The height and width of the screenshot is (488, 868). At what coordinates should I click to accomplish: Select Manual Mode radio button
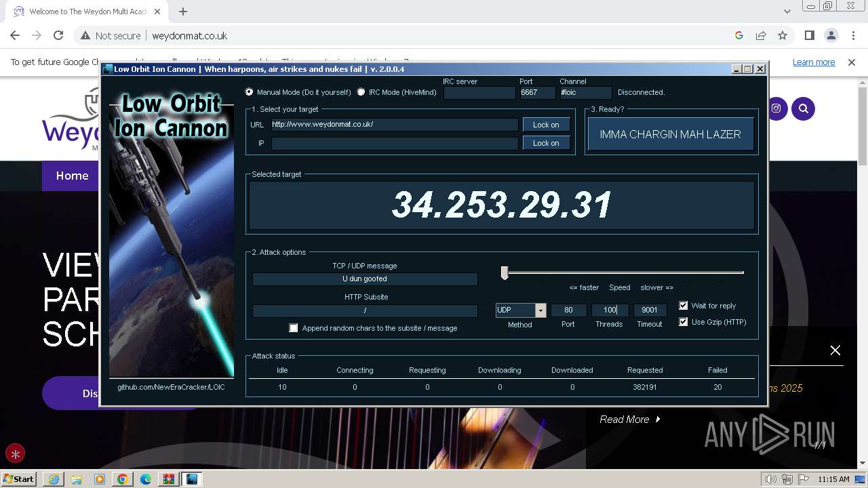(x=249, y=92)
